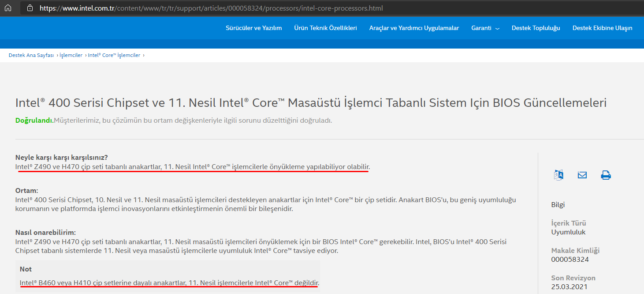Click the green Doğrulandı status label
Screen dimensions: 644x294
click(34, 120)
